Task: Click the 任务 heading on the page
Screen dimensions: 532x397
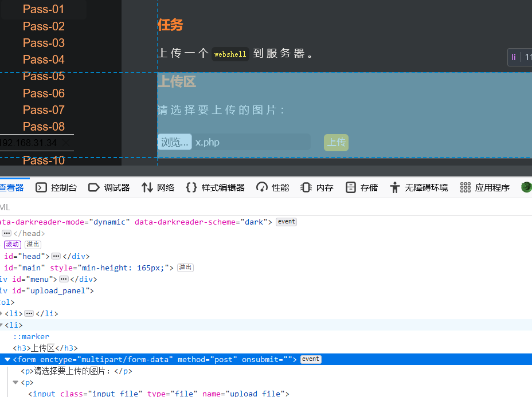Action: 170,25
